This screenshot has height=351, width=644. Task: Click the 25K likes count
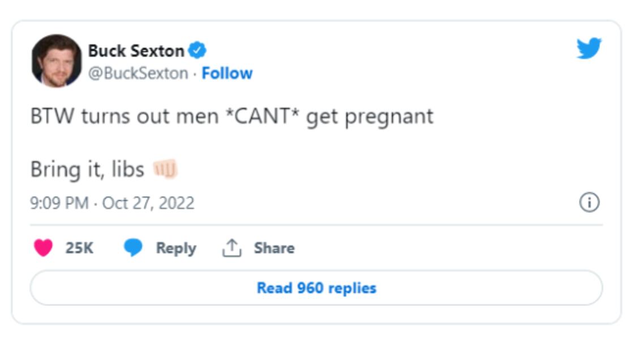tap(79, 248)
